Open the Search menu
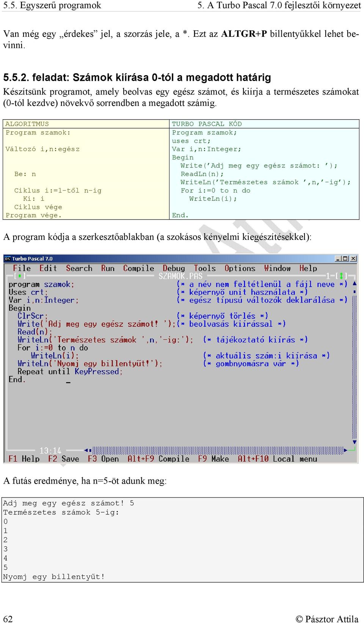 pos(79,268)
